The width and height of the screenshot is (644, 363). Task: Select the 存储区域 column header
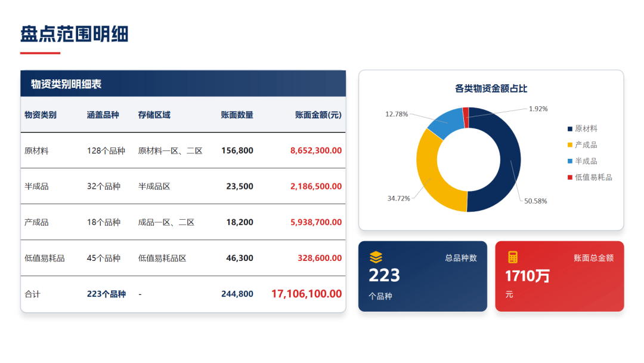click(154, 115)
